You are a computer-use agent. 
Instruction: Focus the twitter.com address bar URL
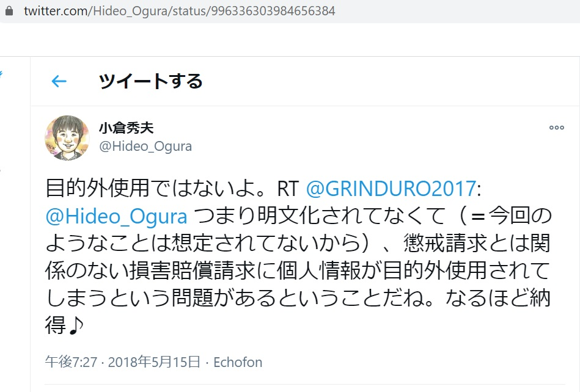(180, 11)
